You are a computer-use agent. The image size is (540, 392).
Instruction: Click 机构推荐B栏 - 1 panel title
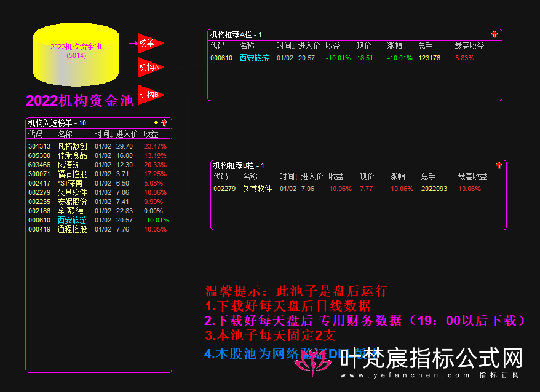click(x=239, y=165)
